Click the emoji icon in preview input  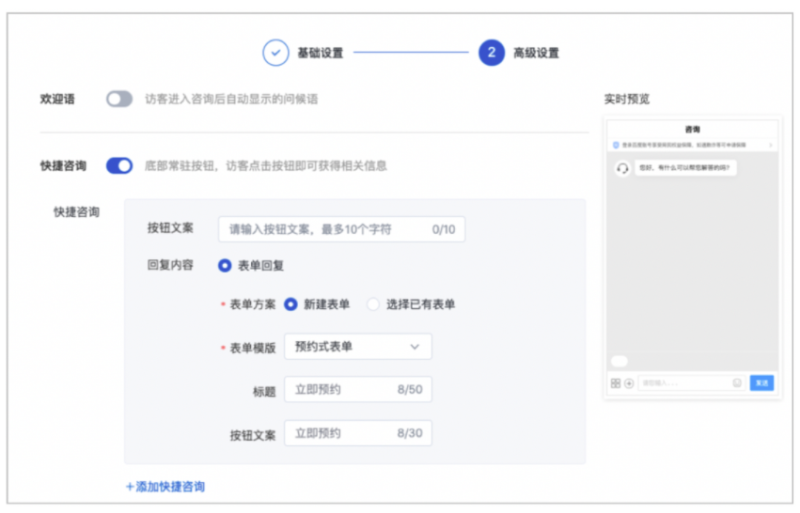[737, 383]
